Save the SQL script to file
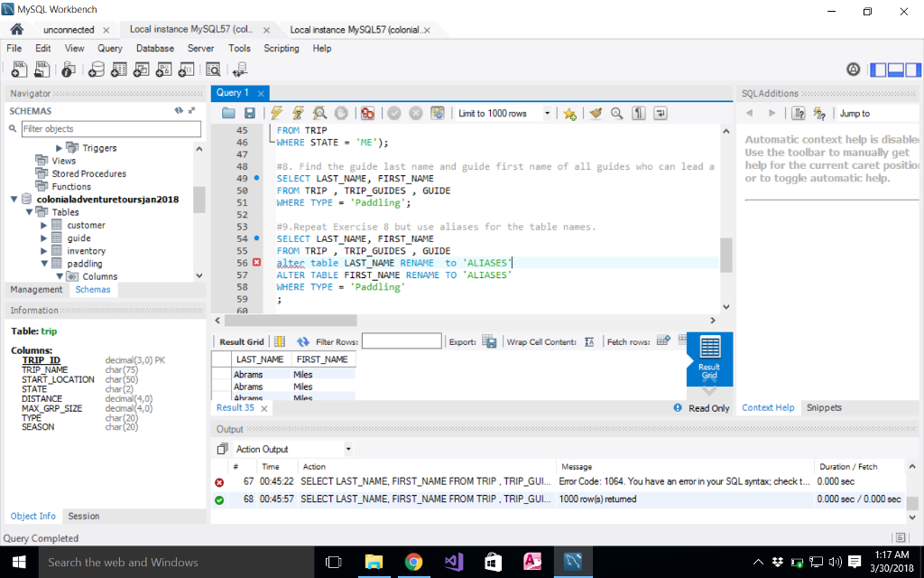Viewport: 924px width, 578px height. click(250, 114)
